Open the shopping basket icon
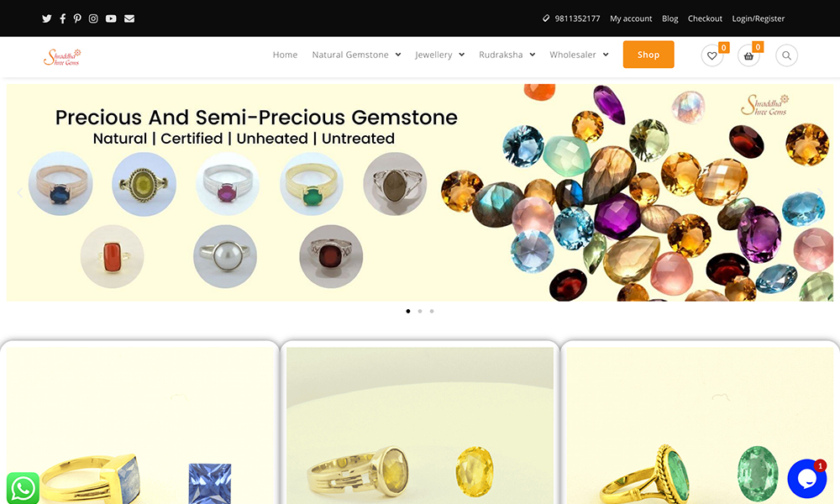Image resolution: width=840 pixels, height=504 pixels. tap(748, 55)
